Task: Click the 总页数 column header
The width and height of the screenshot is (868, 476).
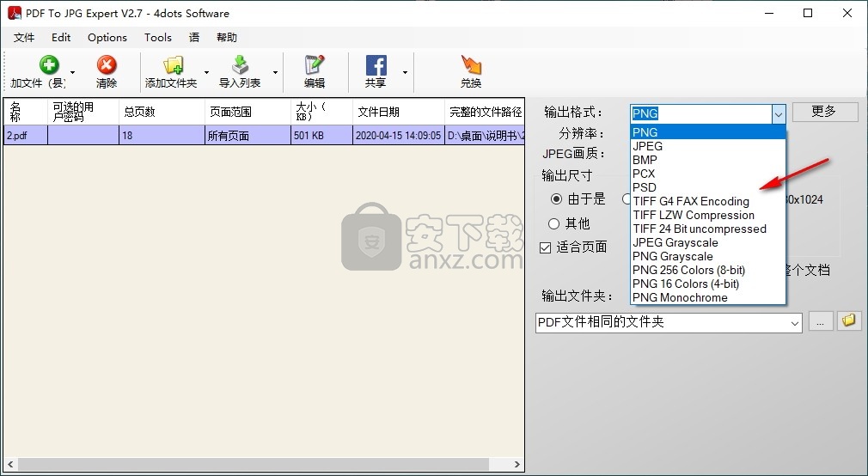Action: [162, 112]
